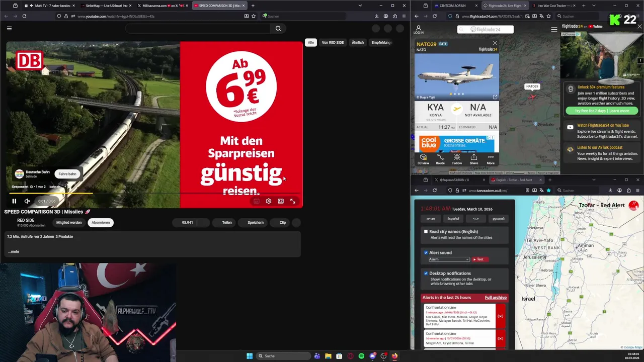The width and height of the screenshot is (644, 362).
Task: Open Spotify from the taskbar
Action: coord(361,356)
